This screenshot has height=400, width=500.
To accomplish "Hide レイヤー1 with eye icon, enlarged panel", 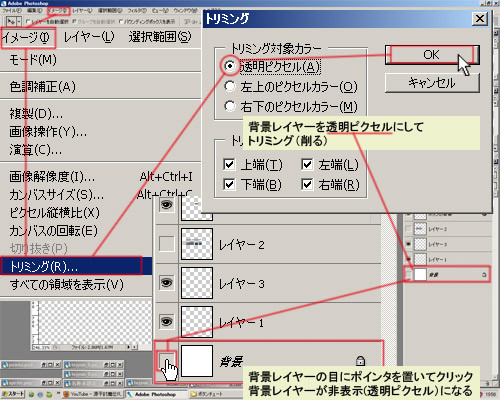I will [x=166, y=321].
